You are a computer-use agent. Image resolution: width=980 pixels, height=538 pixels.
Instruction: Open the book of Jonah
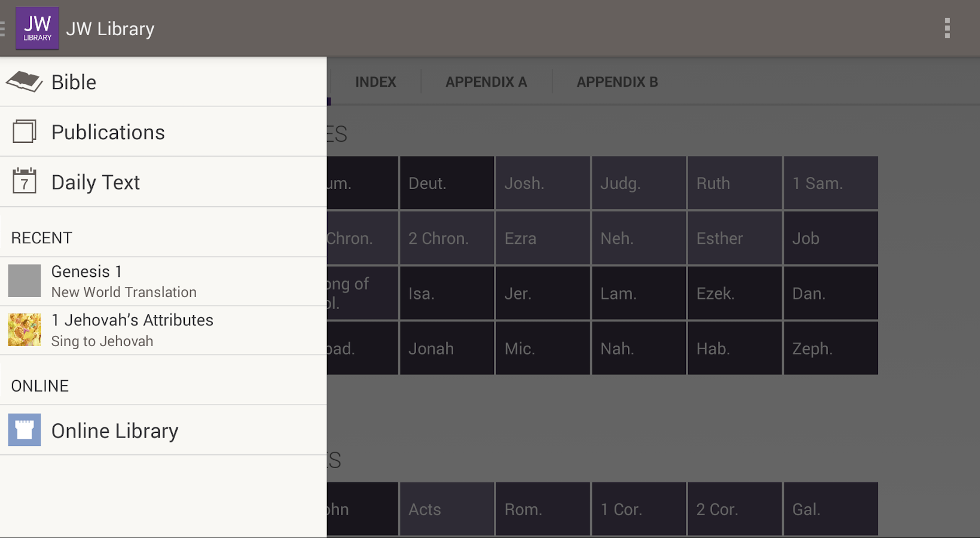pyautogui.click(x=447, y=349)
